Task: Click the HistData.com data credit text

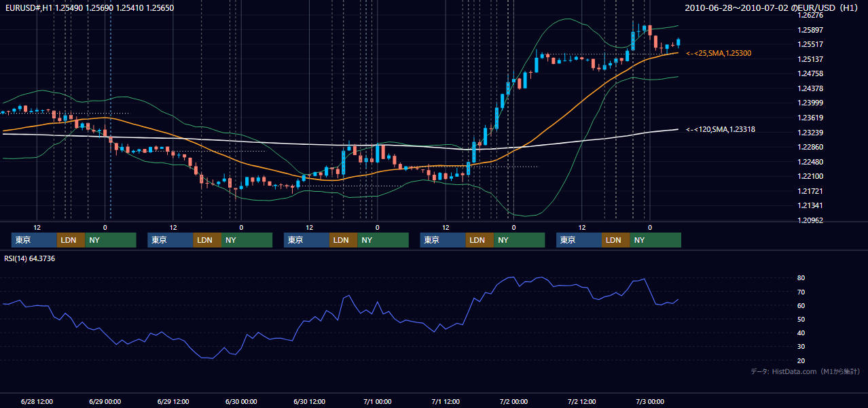Action: click(806, 371)
